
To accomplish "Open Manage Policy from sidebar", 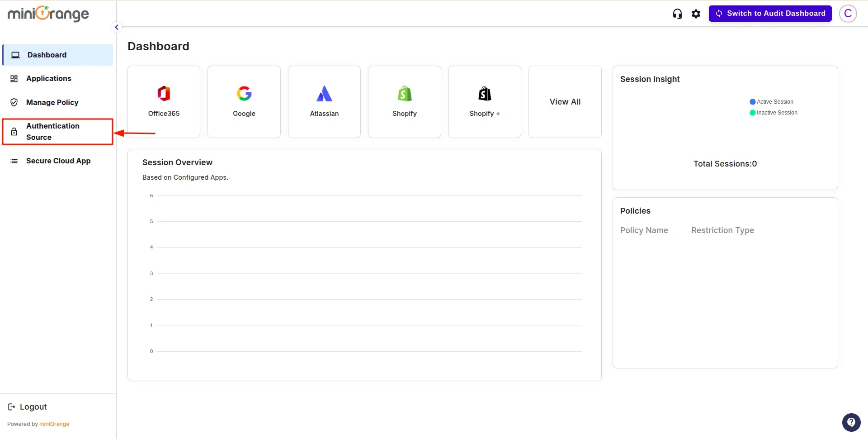I will coord(52,102).
